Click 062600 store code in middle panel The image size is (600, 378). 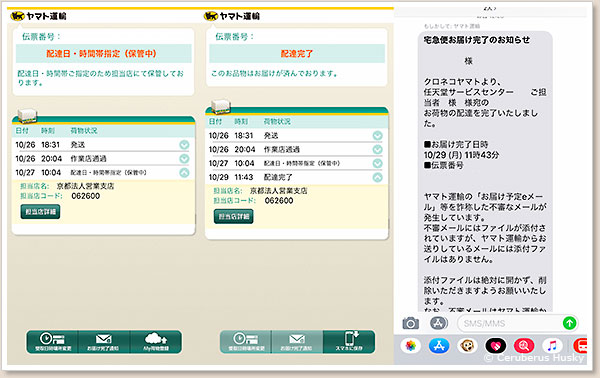(279, 200)
